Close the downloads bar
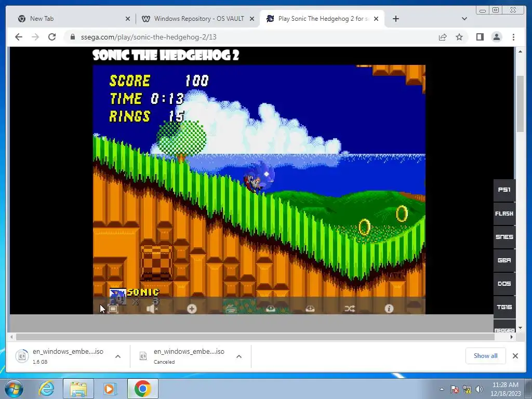 (x=515, y=356)
